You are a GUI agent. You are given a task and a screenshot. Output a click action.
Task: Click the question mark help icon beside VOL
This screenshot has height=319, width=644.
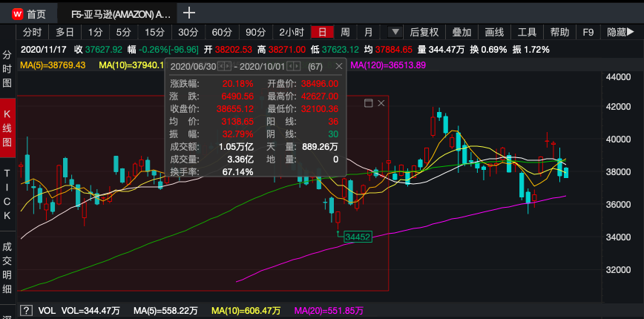[26, 310]
